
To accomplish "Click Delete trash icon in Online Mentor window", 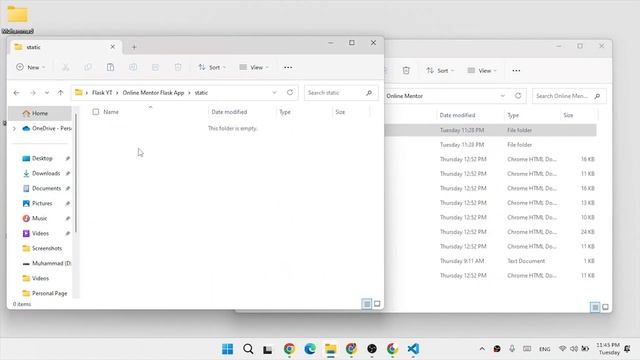I will (406, 71).
